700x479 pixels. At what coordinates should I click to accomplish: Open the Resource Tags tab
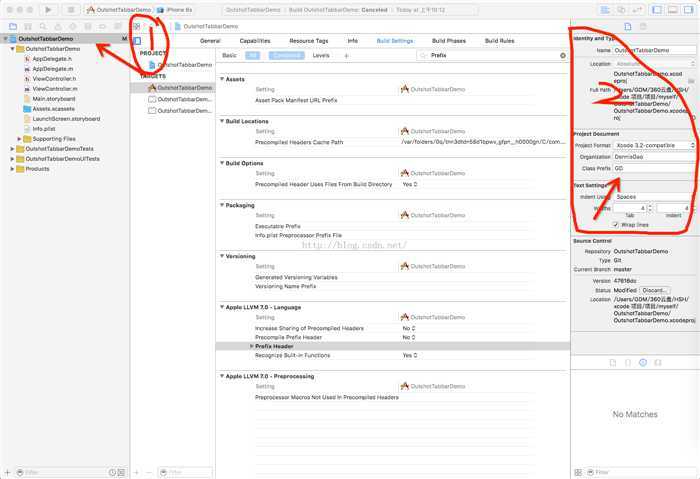pyautogui.click(x=309, y=41)
